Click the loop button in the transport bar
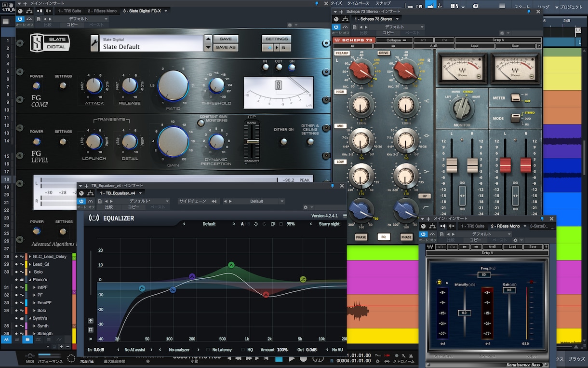588x368 pixels. click(x=318, y=359)
